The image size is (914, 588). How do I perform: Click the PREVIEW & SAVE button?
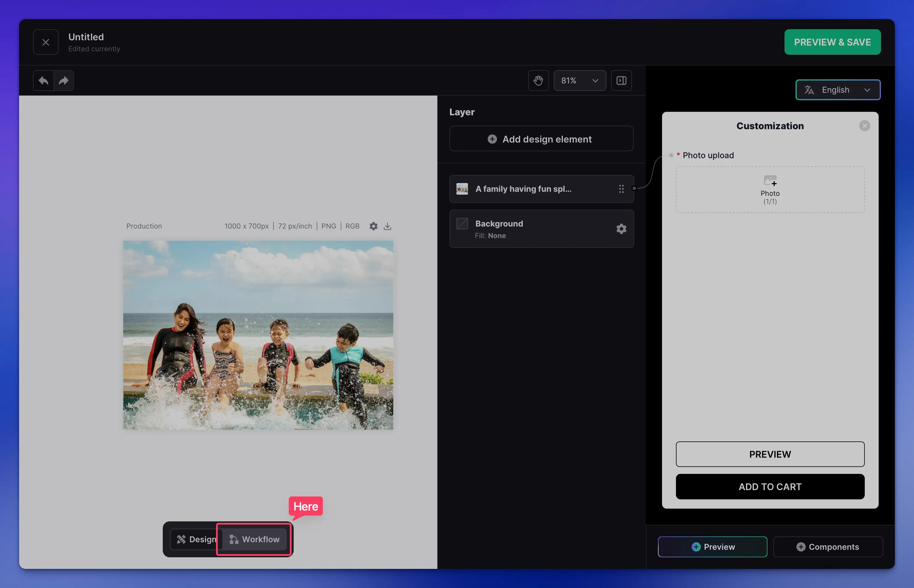[x=832, y=42]
